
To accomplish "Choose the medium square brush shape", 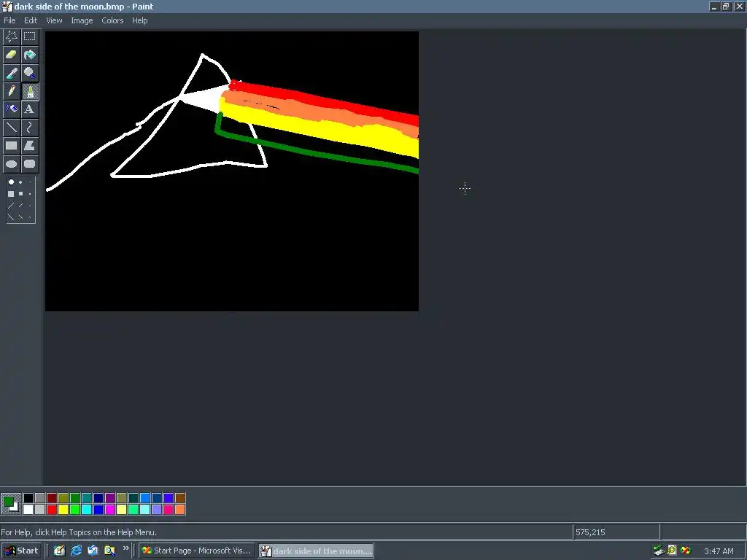I will pos(20,194).
